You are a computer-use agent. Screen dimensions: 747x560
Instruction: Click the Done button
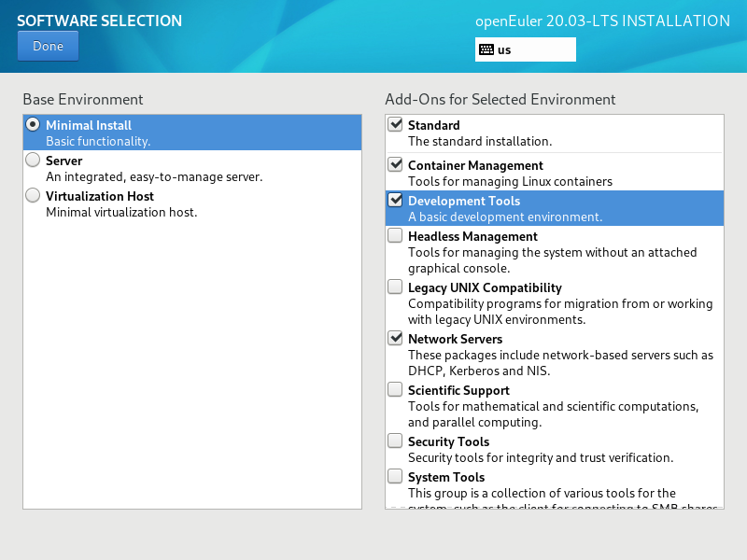point(48,46)
